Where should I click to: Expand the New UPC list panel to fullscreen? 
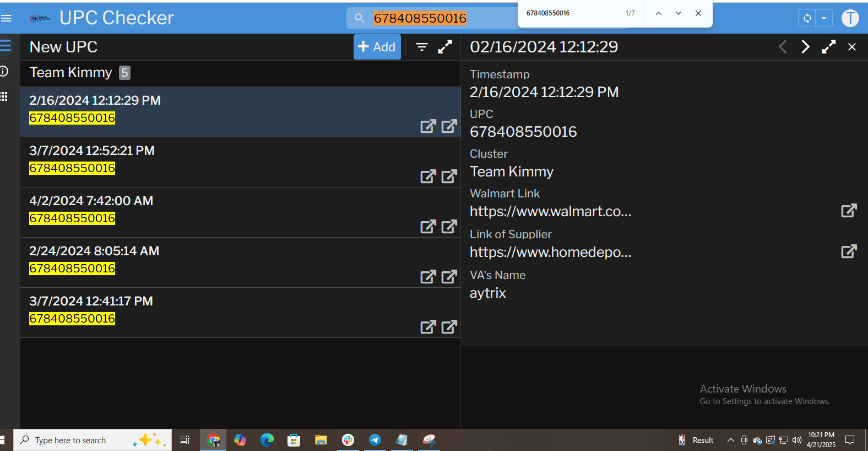point(445,47)
